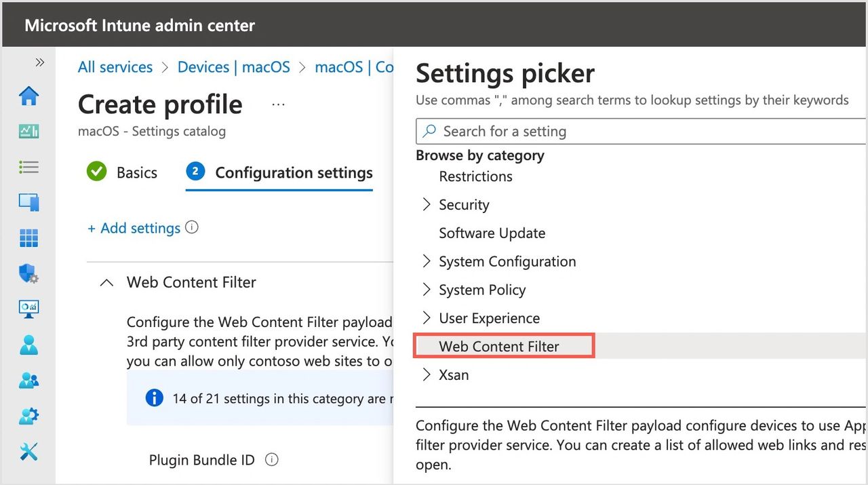Expand the left navigation sidebar
The image size is (868, 485).
tap(39, 62)
